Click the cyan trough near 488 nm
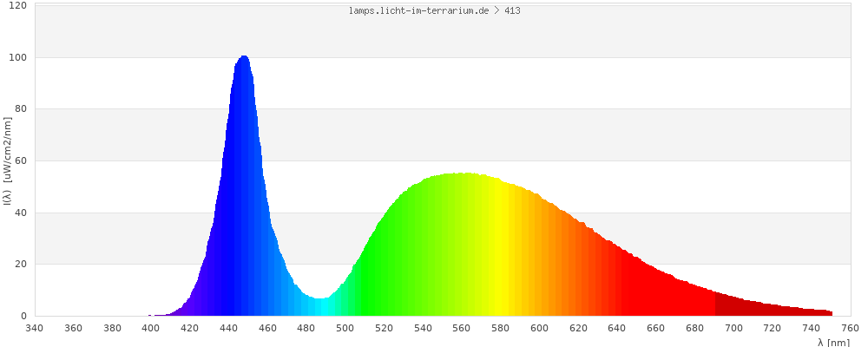 (x=322, y=307)
